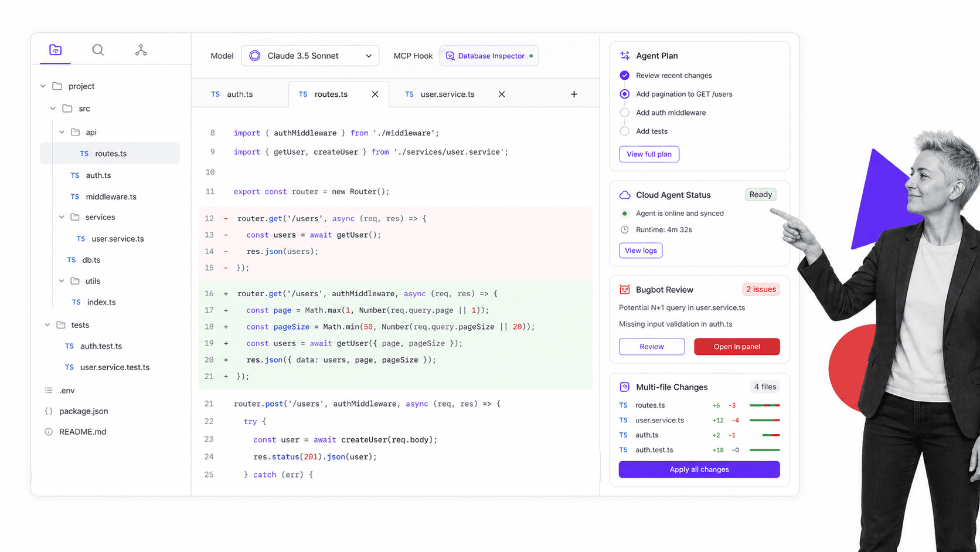This screenshot has width=980, height=552.
Task: Click the View full plan button
Action: [x=649, y=154]
